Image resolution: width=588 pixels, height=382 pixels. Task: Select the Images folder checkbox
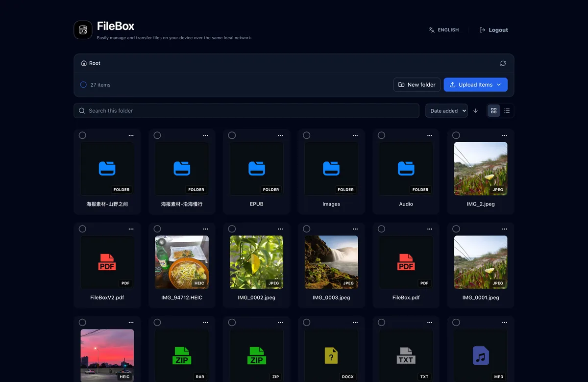307,135
